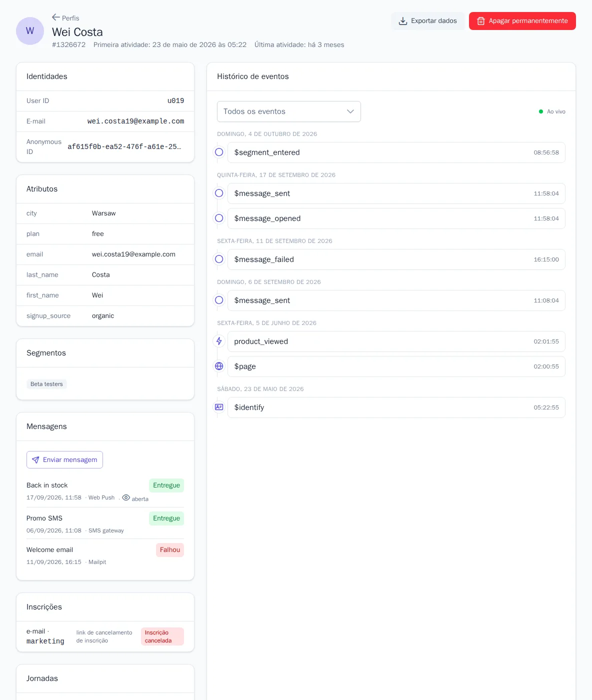The height and width of the screenshot is (700, 592).
Task: Expand the $identify event row
Action: [396, 407]
